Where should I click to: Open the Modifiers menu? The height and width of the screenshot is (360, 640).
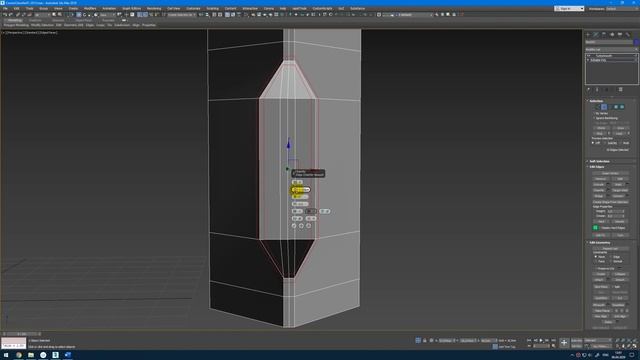pos(90,8)
